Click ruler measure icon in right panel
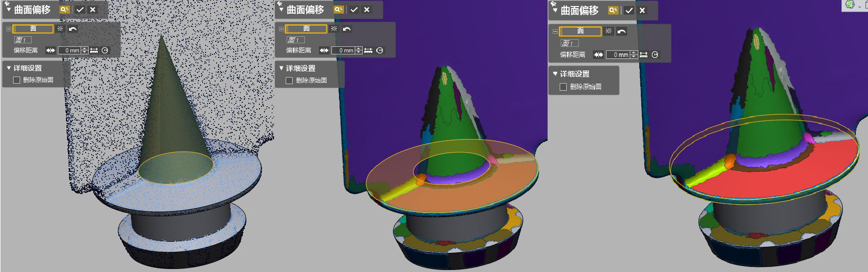868x272 pixels. point(644,55)
